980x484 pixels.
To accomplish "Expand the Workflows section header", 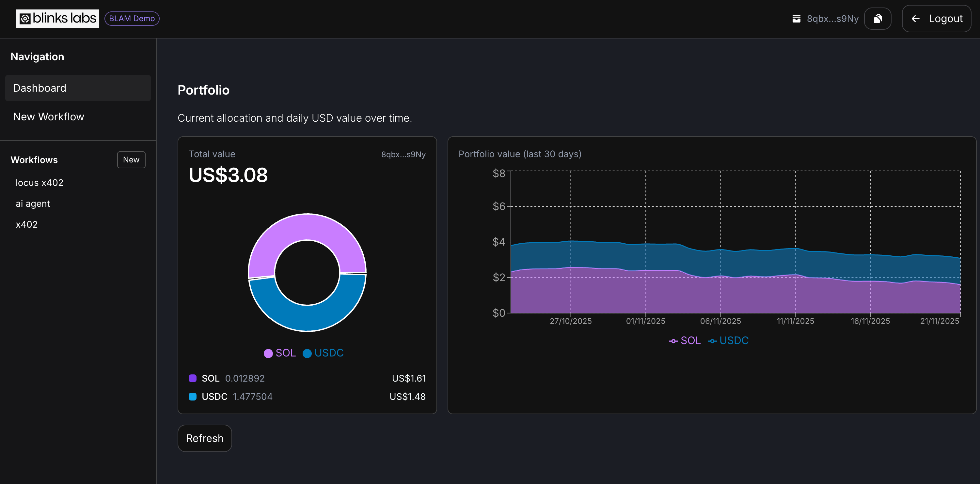I will coord(34,160).
